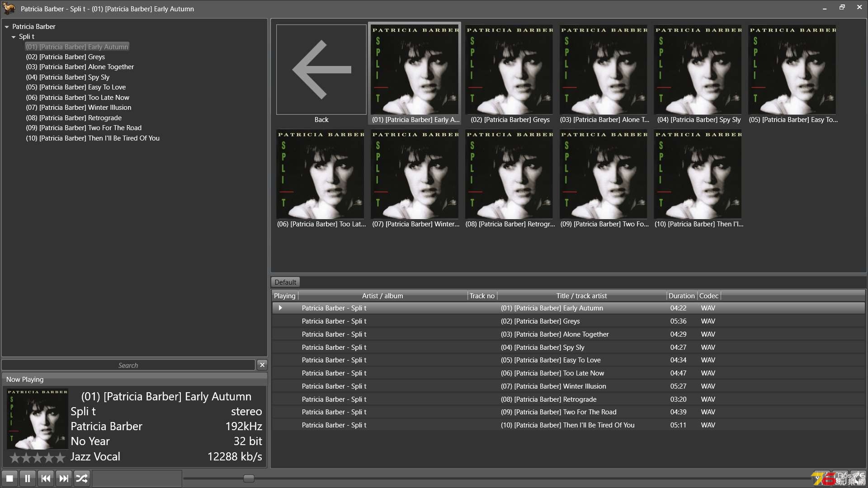Stop playback with the stop button
Viewport: 868px width, 488px height.
pyautogui.click(x=9, y=478)
